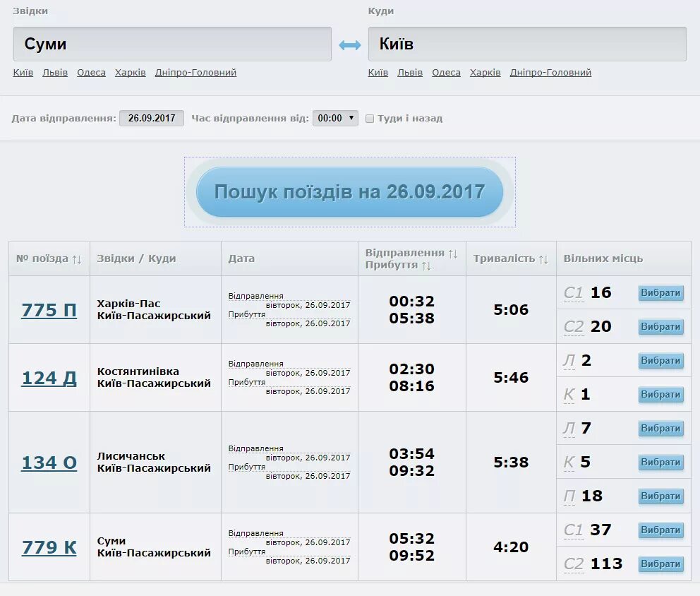Sort by train number arrows

pyautogui.click(x=77, y=260)
